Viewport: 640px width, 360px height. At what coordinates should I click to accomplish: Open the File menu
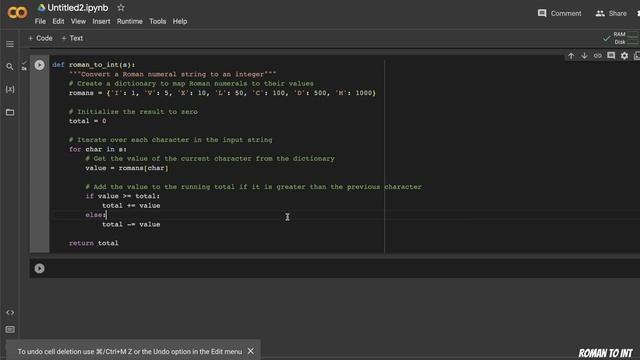click(x=40, y=22)
